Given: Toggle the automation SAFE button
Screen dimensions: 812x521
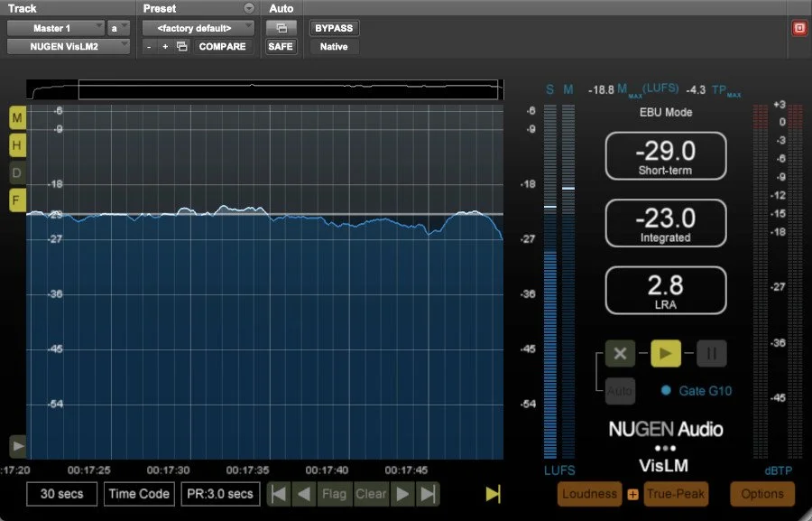Looking at the screenshot, I should (x=281, y=46).
